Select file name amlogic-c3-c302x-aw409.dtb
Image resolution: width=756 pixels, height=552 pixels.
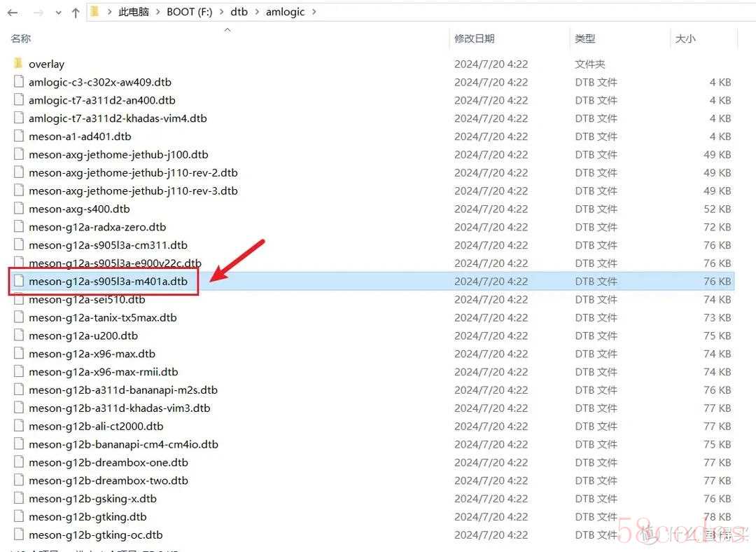pyautogui.click(x=100, y=83)
